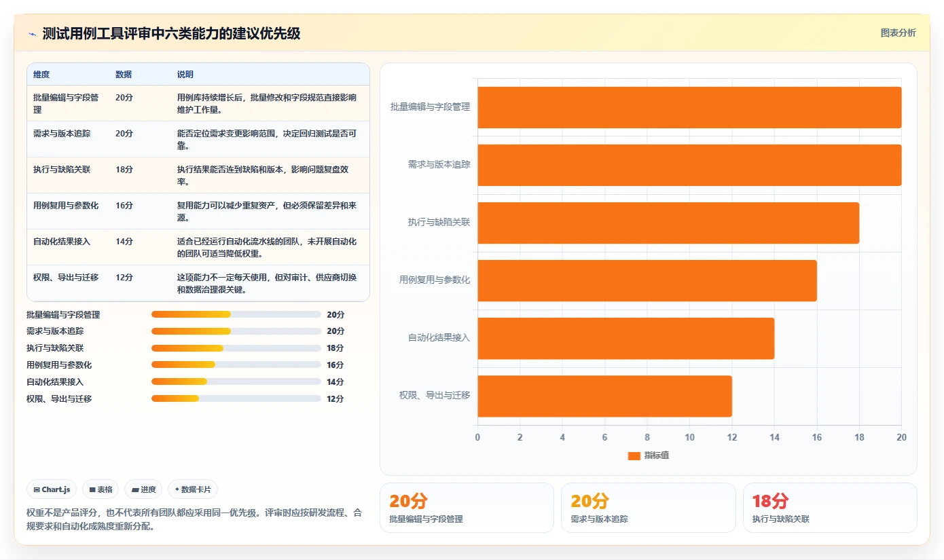Click the chart bar for 批量编辑与字段管理

point(689,107)
